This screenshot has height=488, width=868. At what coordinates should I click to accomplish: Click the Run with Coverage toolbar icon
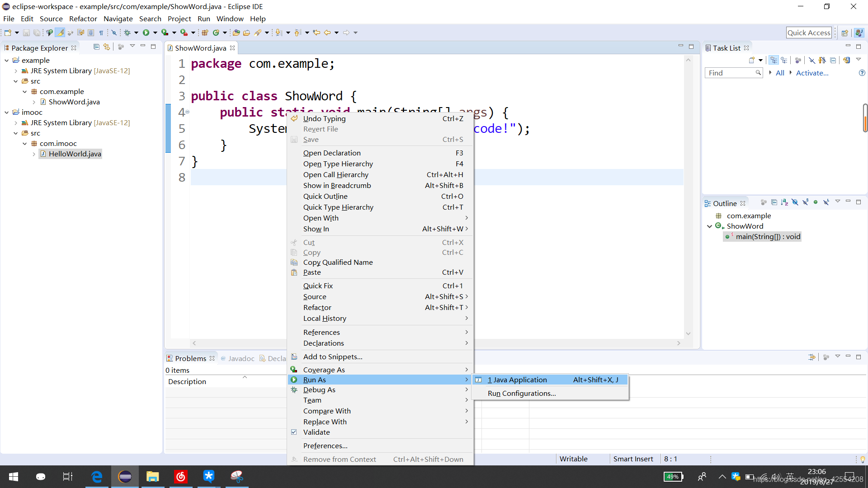point(165,33)
